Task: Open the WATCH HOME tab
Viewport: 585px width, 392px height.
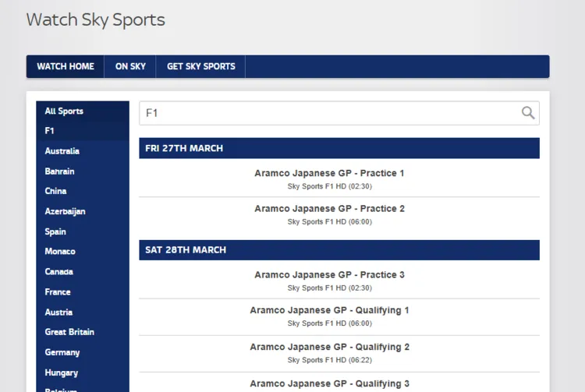Action: click(x=66, y=66)
